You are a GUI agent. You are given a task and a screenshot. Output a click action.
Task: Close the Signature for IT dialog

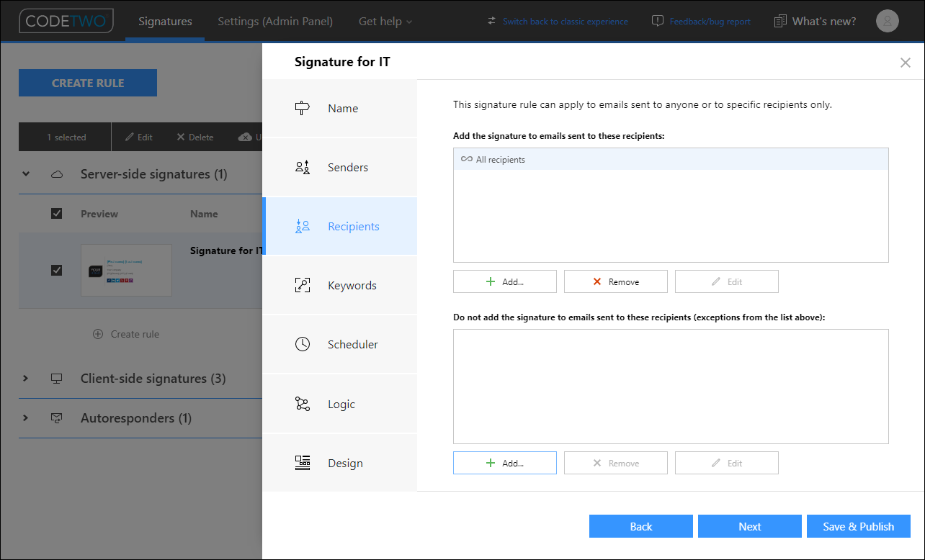coord(906,63)
